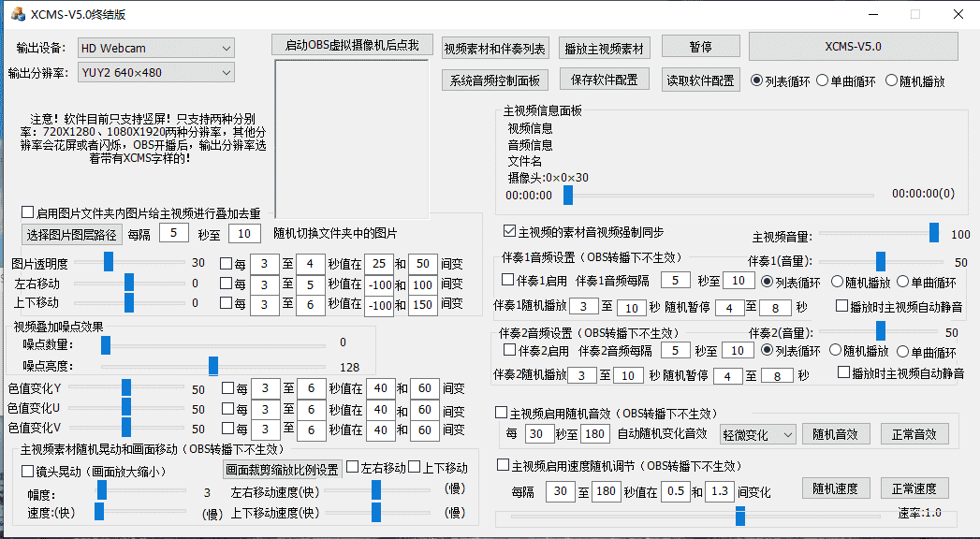Open the 视频素材和伴奏列表 window
Viewport: 980px width, 539px height.
(495, 48)
